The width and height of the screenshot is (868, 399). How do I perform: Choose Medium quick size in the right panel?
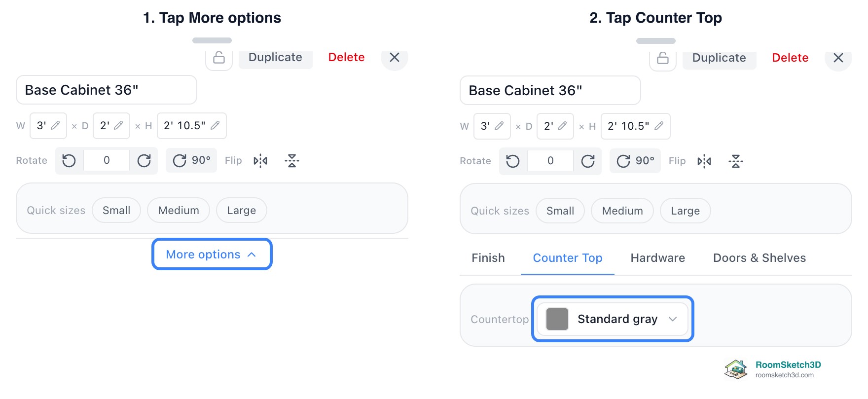[622, 211]
